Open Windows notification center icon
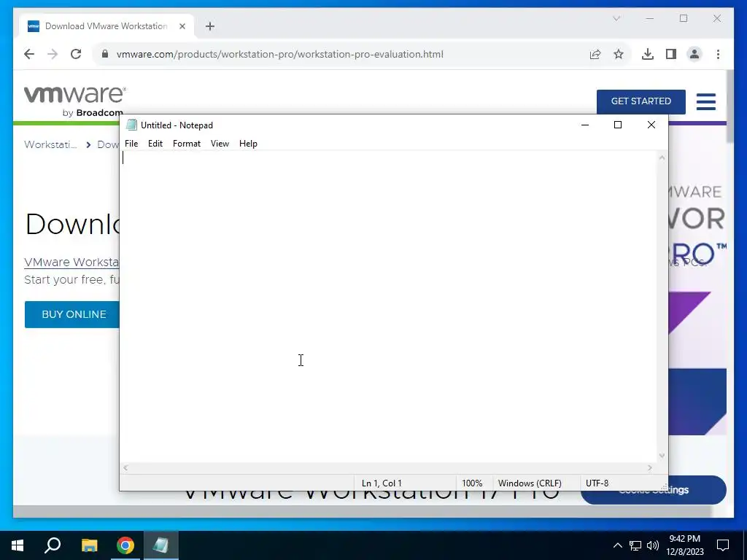Screen dimensions: 747x560 [723, 545]
